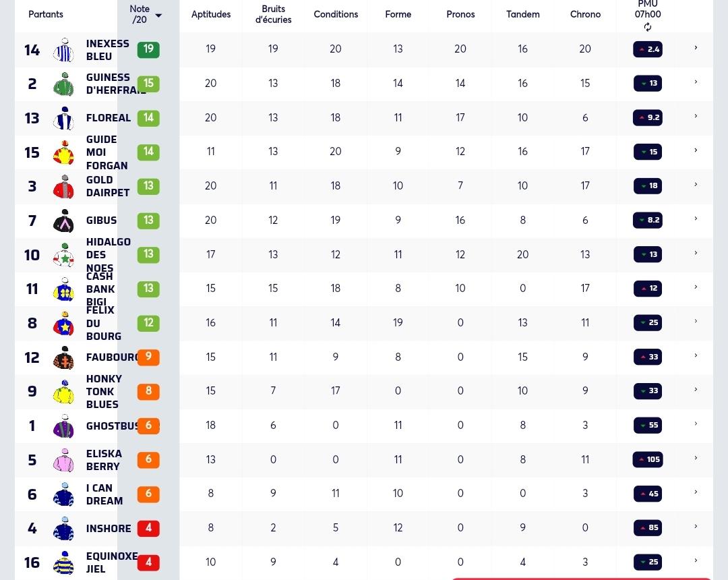Click the 105 odds badge for Eliska Berry
The width and height of the screenshot is (728, 580).
coord(648,460)
